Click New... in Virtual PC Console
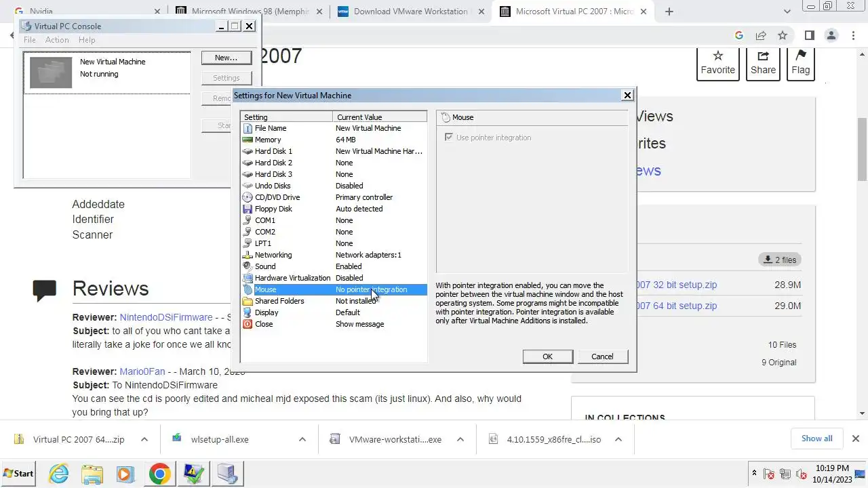868x488 pixels. coord(226,58)
